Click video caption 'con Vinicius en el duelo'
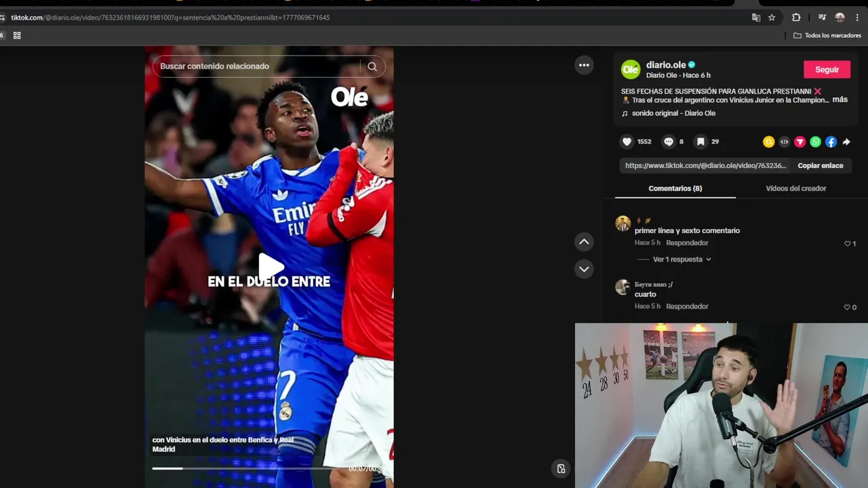This screenshot has height=488, width=868. point(223,444)
